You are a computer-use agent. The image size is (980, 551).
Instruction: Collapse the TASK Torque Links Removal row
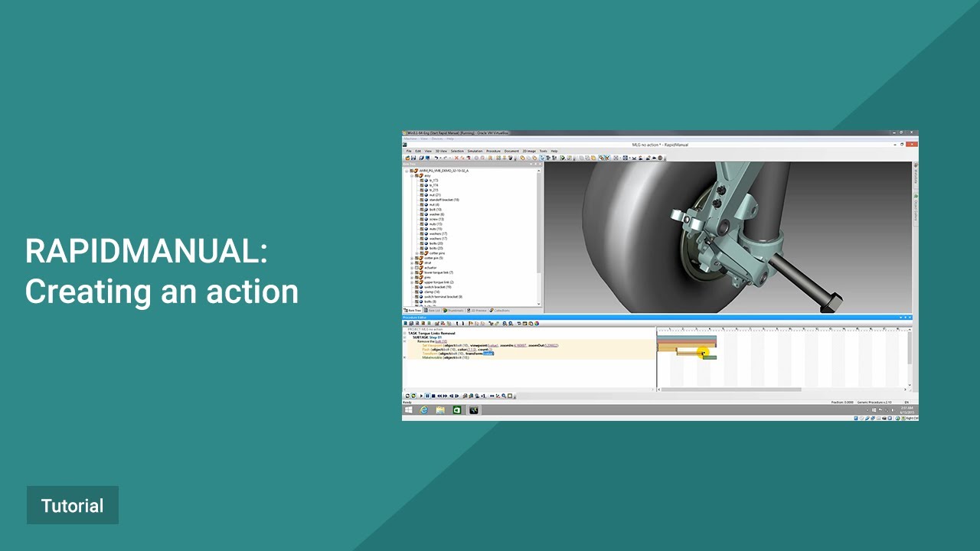[x=404, y=333]
